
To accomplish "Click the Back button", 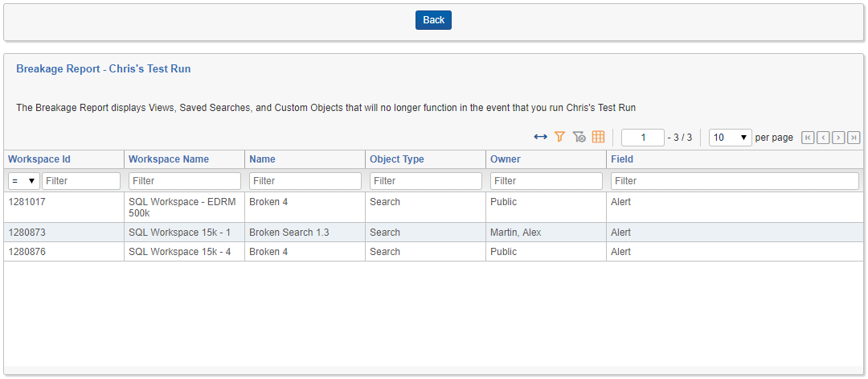I will [433, 20].
